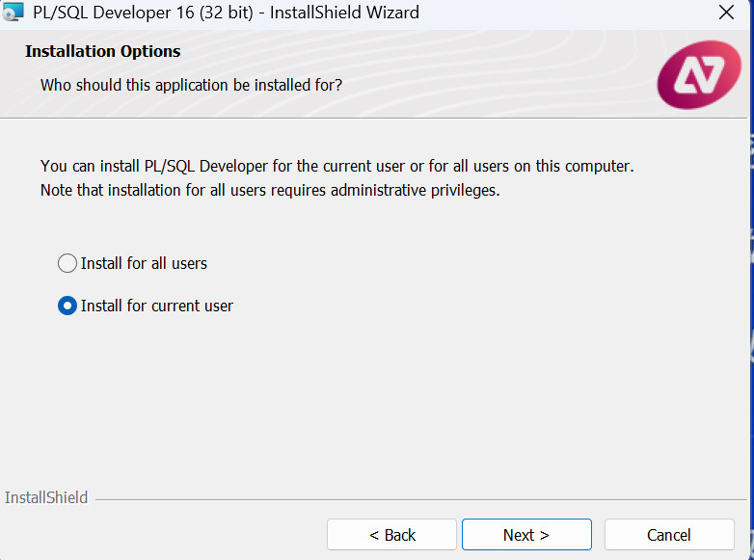Click the Allround Automations logo in the header
Image resolution: width=754 pixels, height=560 pixels.
point(698,75)
